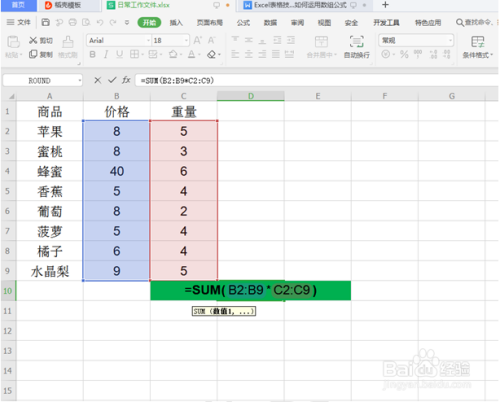Screen dimensions: 500x402
Task: Click the Percent style icon
Action: click(404, 54)
